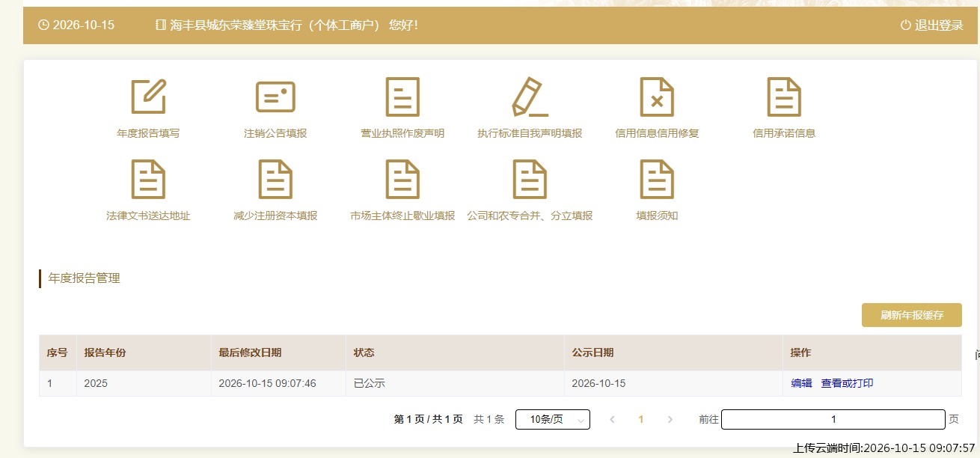Screen dimensions: 980x458
Task: Click the 第 1 页 / 共 1 页 text
Action: pyautogui.click(x=429, y=420)
